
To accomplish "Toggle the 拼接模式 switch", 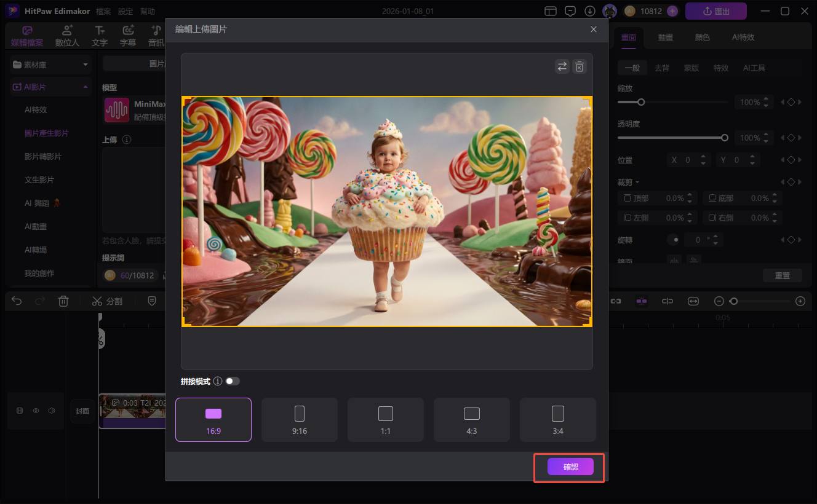I will point(232,381).
